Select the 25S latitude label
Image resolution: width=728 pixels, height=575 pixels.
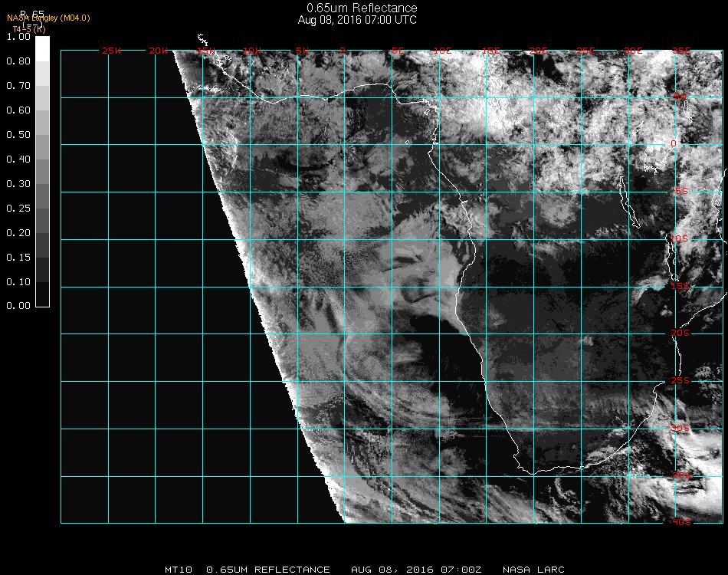[x=680, y=380]
